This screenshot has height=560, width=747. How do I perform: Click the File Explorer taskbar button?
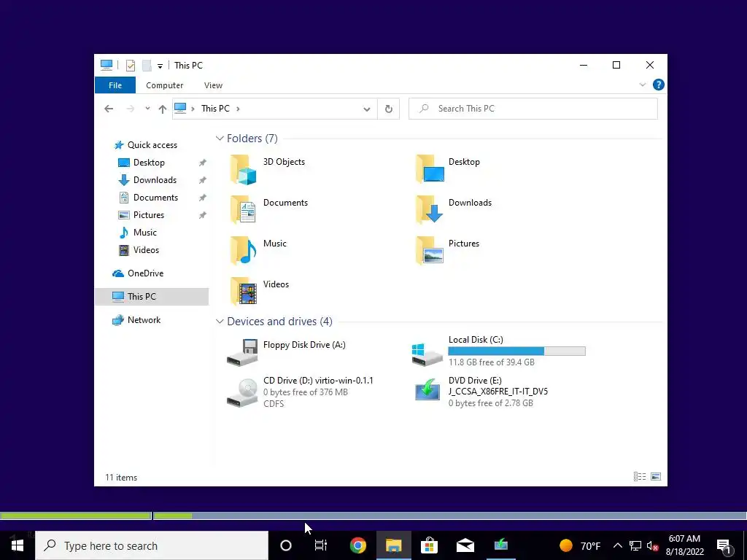click(393, 545)
